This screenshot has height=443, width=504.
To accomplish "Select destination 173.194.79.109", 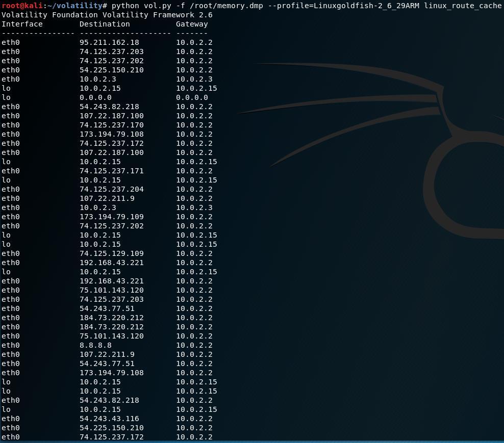I will tap(112, 217).
